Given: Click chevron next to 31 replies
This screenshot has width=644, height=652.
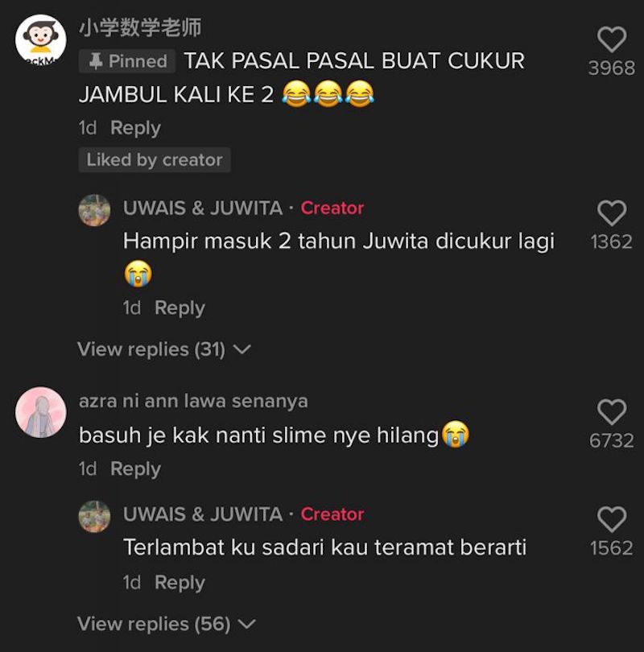Looking at the screenshot, I should tap(242, 349).
